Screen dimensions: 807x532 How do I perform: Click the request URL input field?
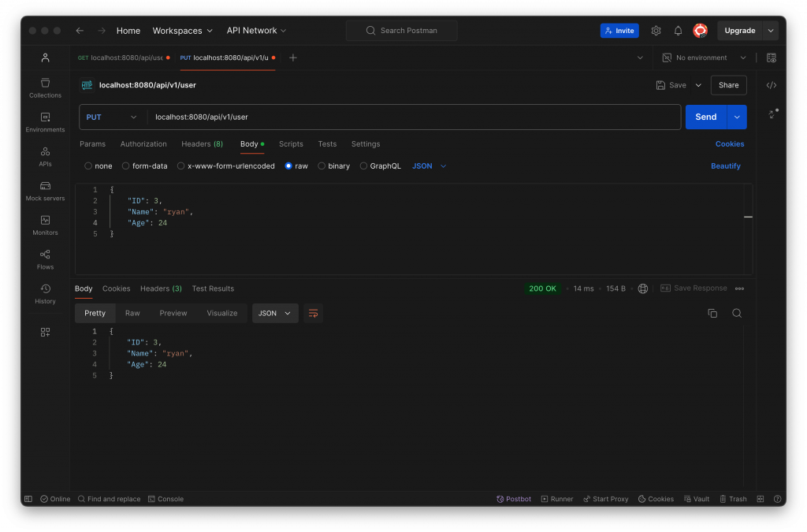pyautogui.click(x=415, y=117)
